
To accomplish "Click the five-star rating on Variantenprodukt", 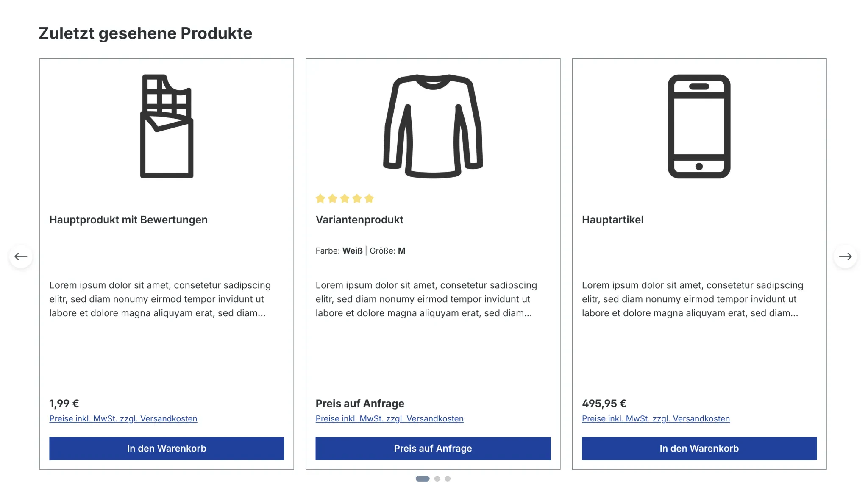I will pos(345,198).
